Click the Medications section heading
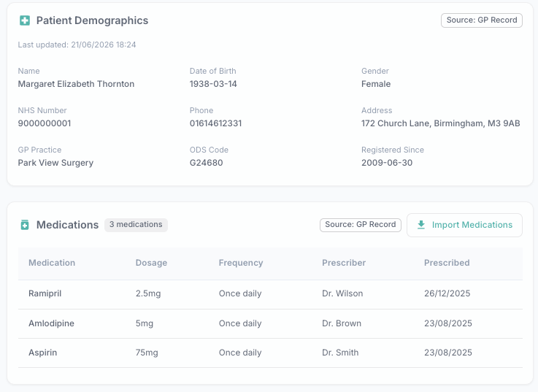The width and height of the screenshot is (538, 392). pos(68,225)
